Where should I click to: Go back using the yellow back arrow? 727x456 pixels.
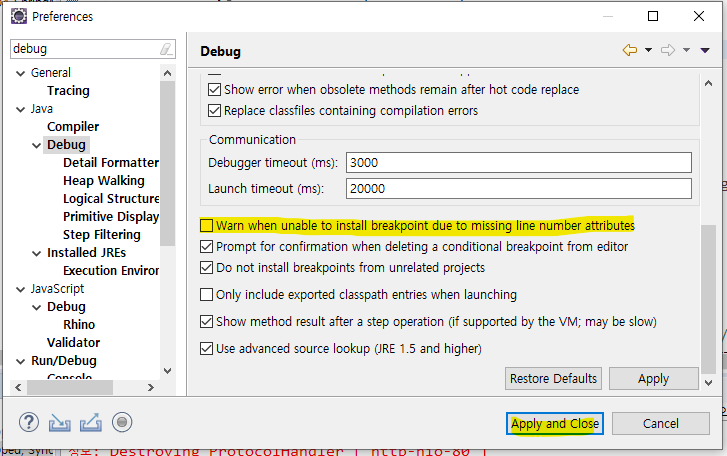click(x=630, y=50)
